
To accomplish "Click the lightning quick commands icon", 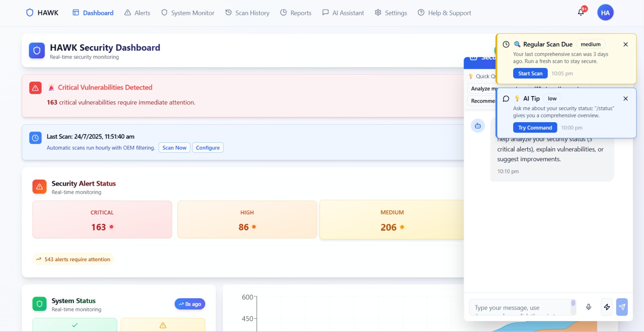I will (607, 307).
